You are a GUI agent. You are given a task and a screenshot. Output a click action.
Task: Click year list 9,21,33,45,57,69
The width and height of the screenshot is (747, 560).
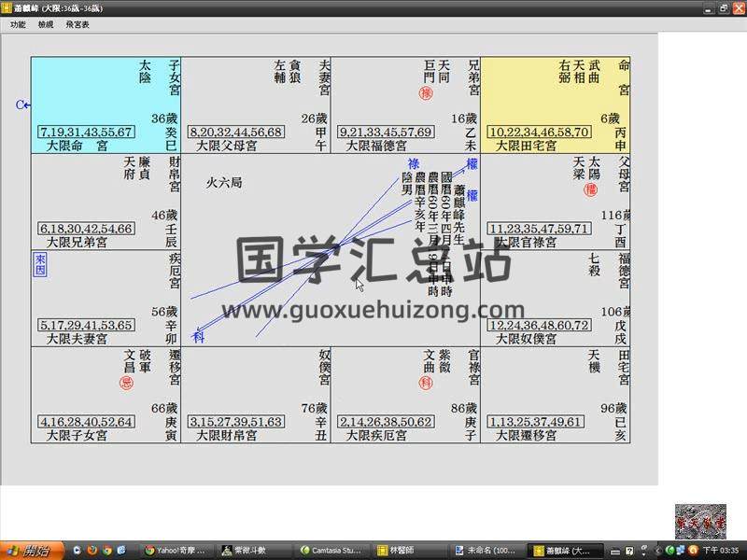pyautogui.click(x=386, y=132)
